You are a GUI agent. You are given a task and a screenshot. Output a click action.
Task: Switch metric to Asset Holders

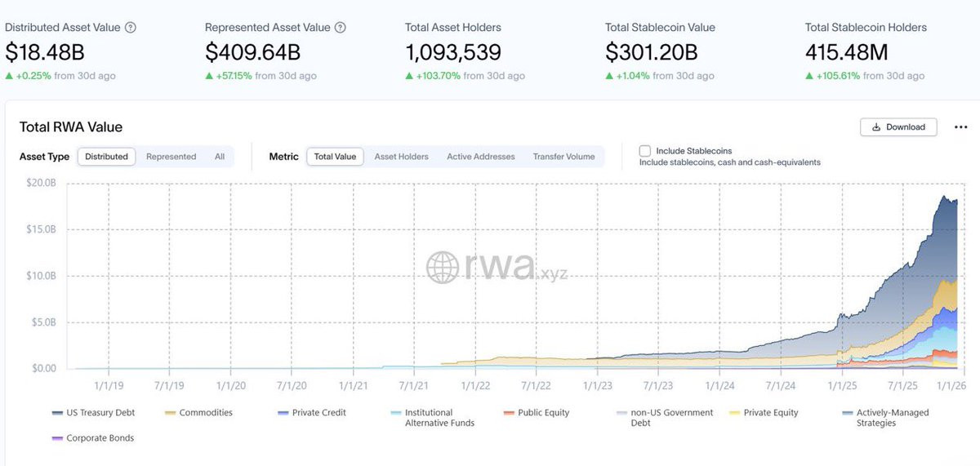click(x=401, y=157)
